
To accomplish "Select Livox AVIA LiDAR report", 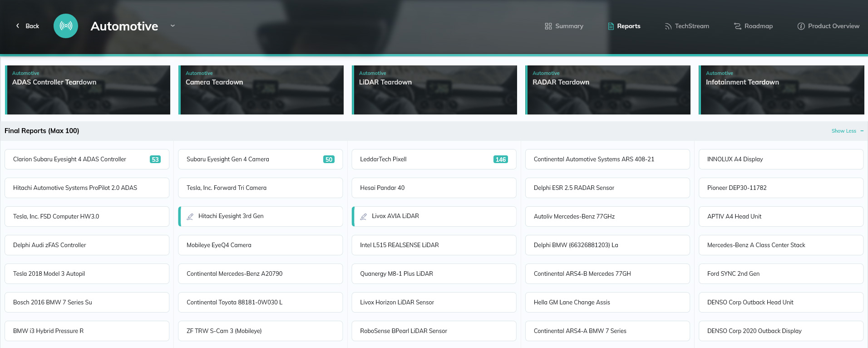I will click(434, 216).
